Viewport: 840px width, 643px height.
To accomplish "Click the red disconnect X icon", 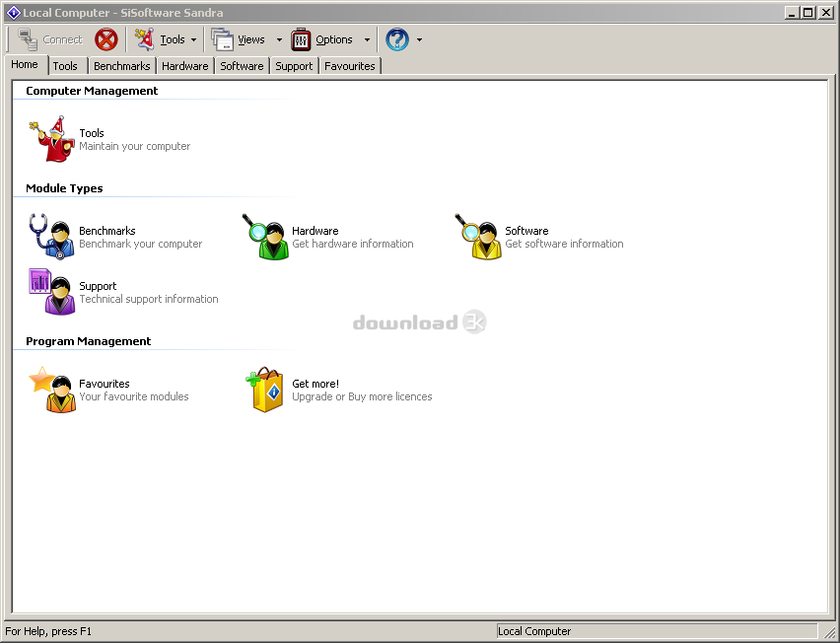I will (106, 39).
